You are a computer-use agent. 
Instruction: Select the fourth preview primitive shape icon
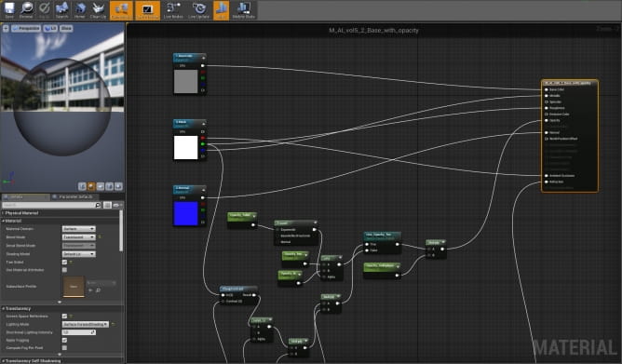tap(110, 186)
